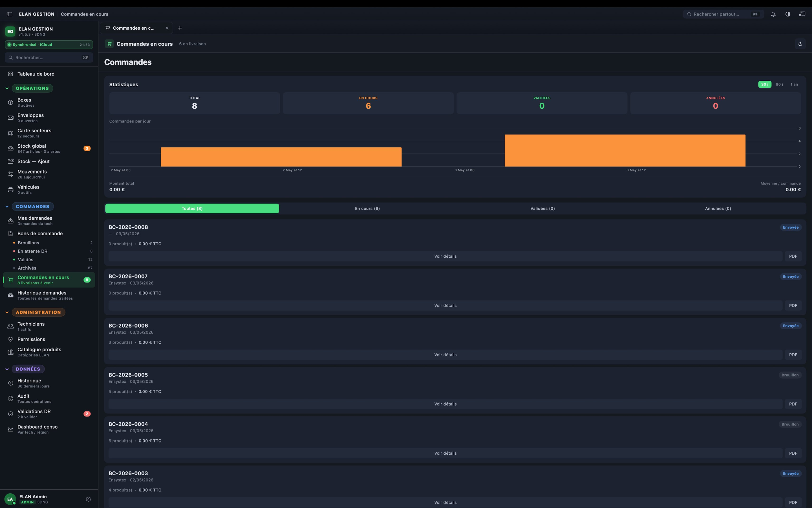Collapse the OPÉRATIONS section chevron
Viewport: 812px width, 508px height.
[x=7, y=88]
